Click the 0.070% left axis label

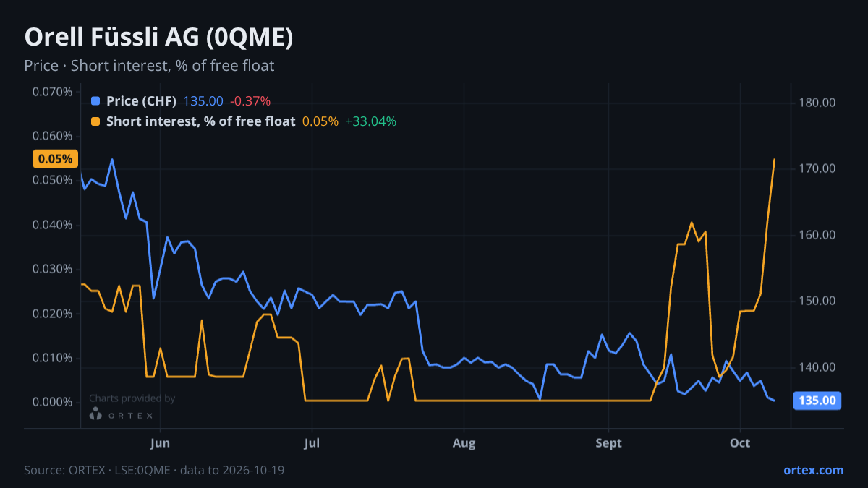pyautogui.click(x=52, y=92)
